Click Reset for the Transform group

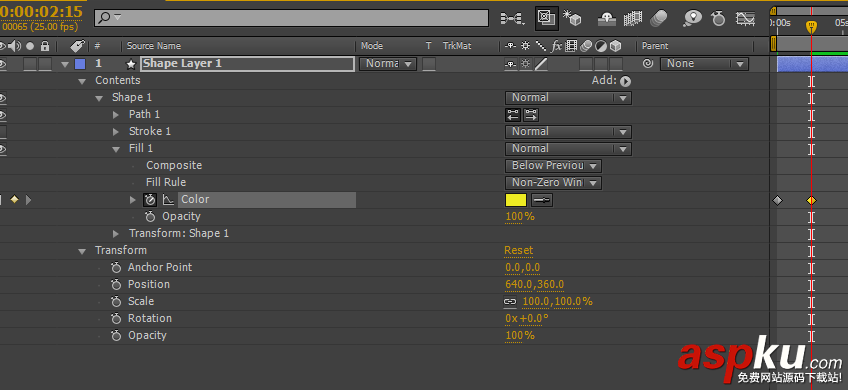pyautogui.click(x=518, y=250)
